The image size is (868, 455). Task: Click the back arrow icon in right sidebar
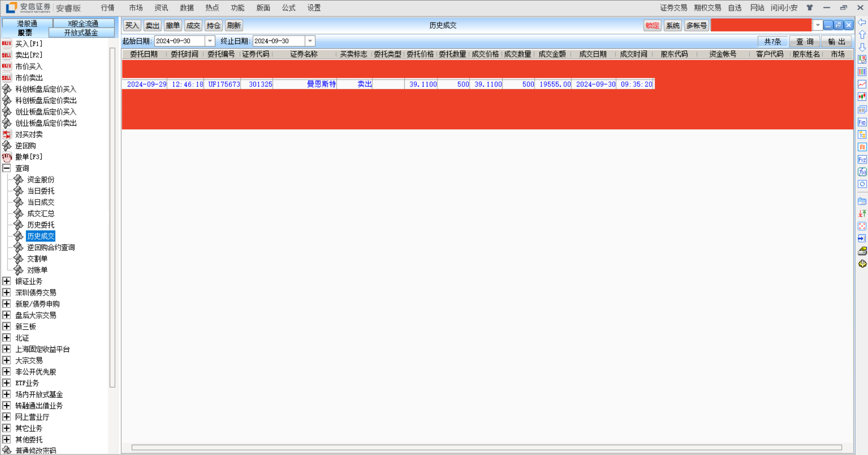coord(862,23)
